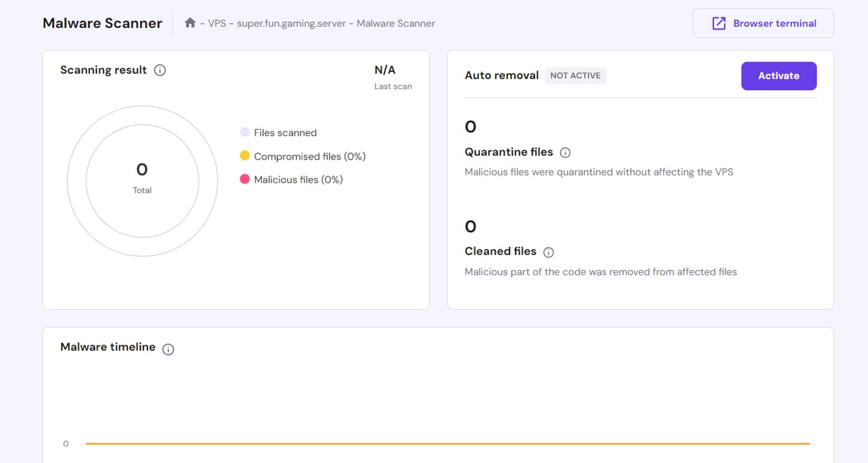Activate the Auto removal feature
868x463 pixels.
pos(778,76)
